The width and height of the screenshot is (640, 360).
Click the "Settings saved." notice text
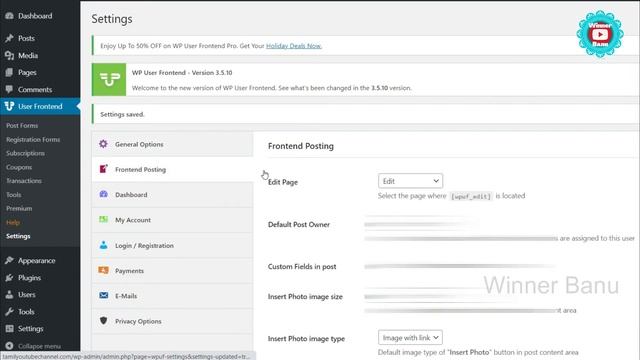(x=122, y=114)
